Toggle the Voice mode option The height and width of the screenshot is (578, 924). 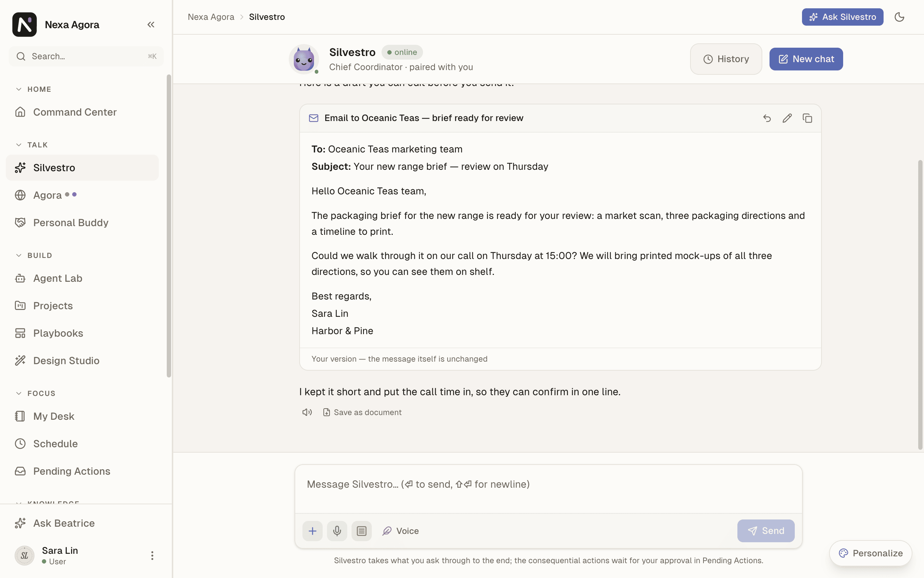click(401, 531)
